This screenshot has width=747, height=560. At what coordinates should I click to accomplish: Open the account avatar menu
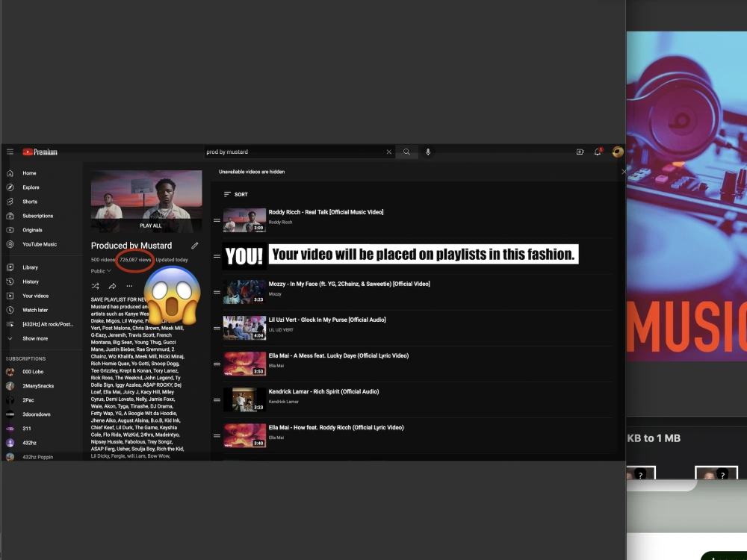click(618, 152)
